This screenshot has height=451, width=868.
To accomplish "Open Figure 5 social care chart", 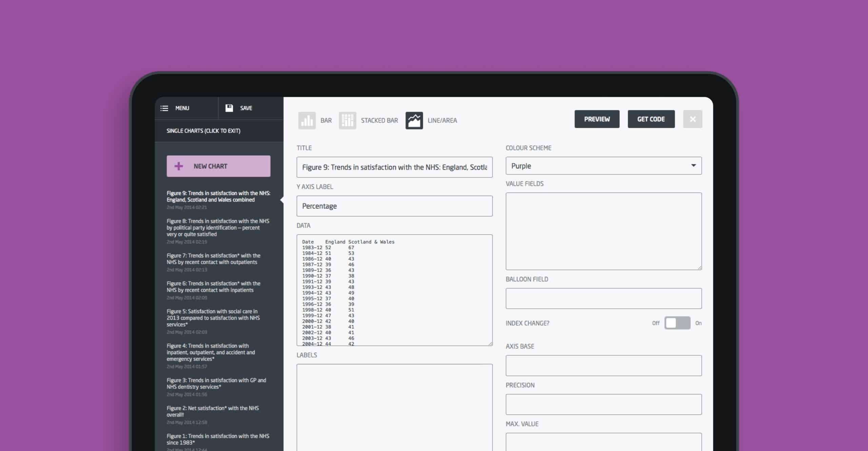I will tap(213, 318).
